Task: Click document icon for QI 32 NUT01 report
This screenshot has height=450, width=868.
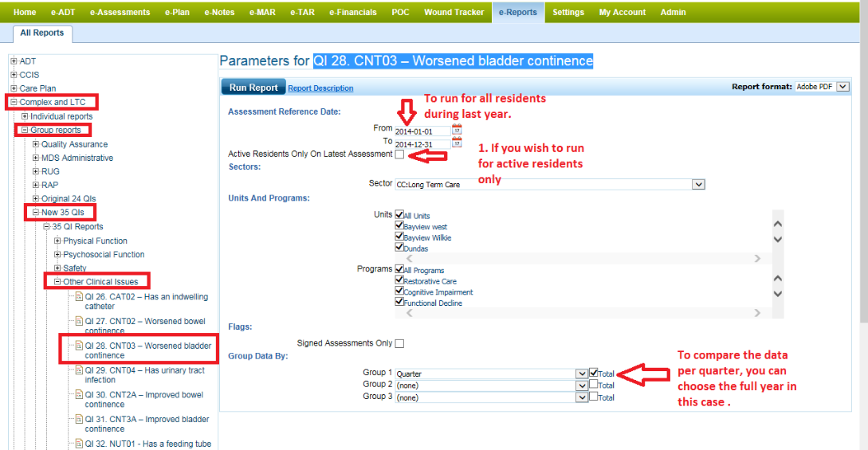Action: click(x=79, y=444)
